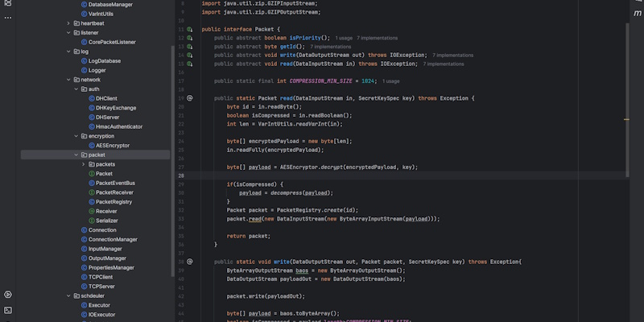Select the Executor class

tap(99, 305)
